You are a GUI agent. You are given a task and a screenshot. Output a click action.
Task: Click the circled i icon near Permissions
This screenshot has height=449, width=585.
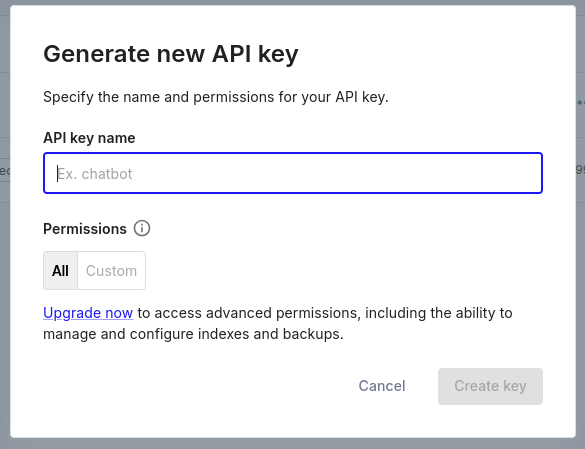point(142,228)
